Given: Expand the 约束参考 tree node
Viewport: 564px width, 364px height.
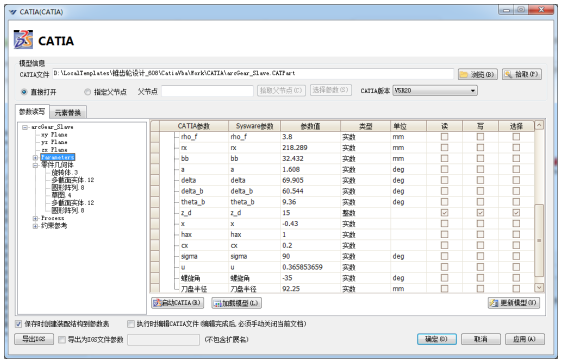Looking at the screenshot, I should [x=35, y=226].
